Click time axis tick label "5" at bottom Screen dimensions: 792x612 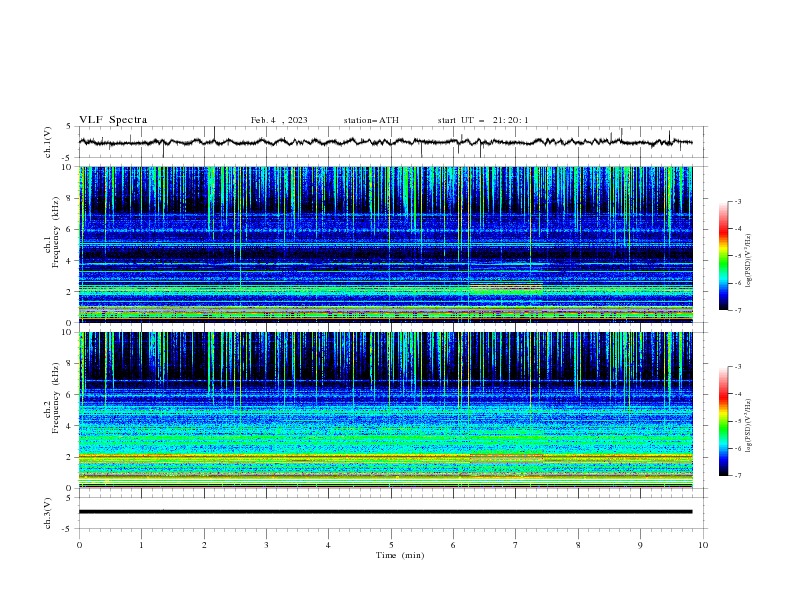tap(391, 545)
